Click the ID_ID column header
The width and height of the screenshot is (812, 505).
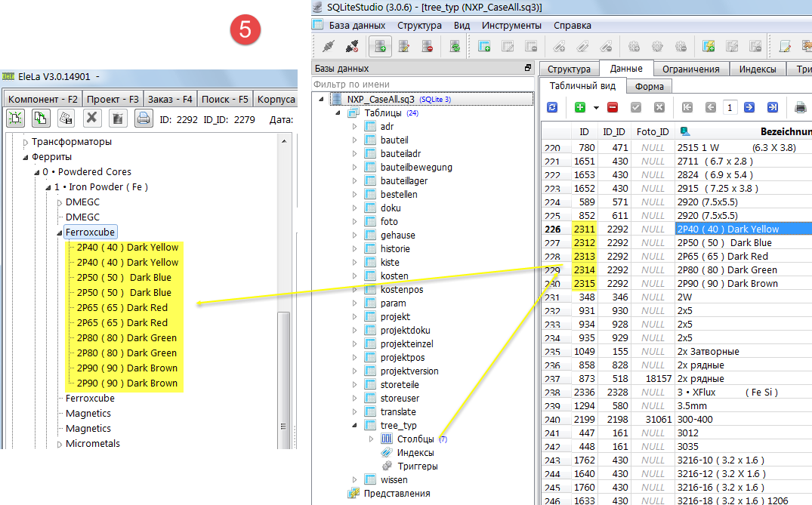tap(613, 132)
